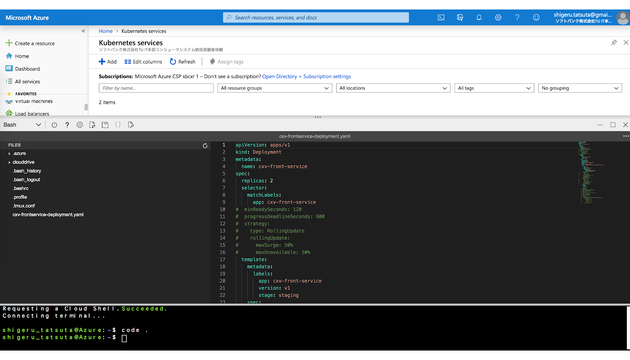630x360 pixels.
Task: Open the All locations dropdown
Action: tap(393, 88)
